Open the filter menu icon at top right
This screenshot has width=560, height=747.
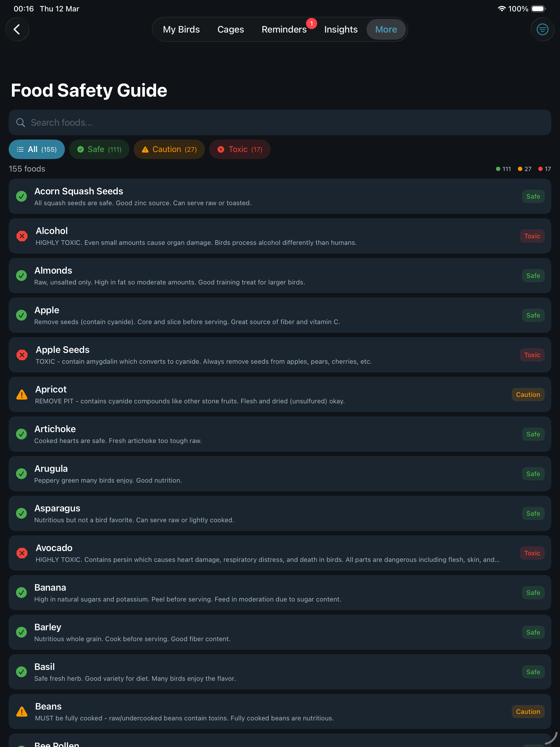pyautogui.click(x=542, y=29)
